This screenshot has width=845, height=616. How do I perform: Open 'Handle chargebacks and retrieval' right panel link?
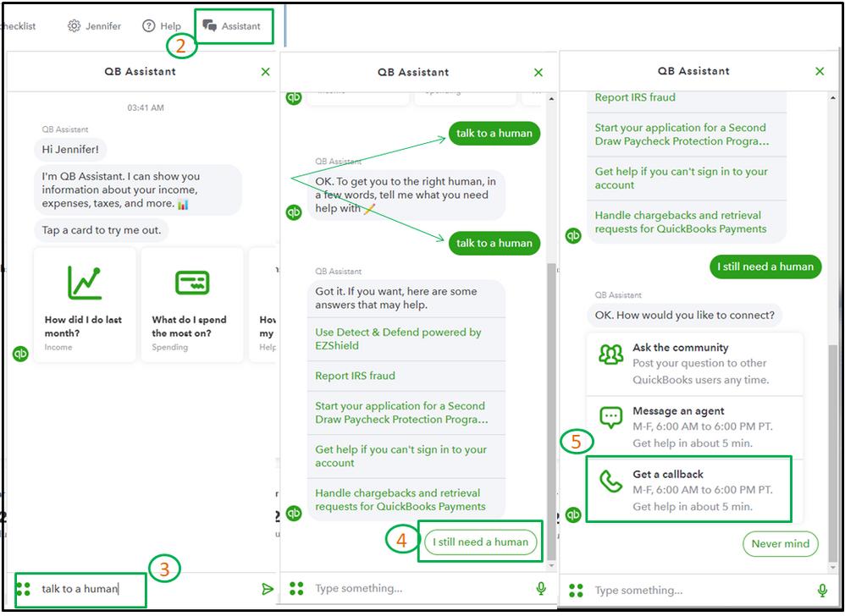click(x=686, y=222)
